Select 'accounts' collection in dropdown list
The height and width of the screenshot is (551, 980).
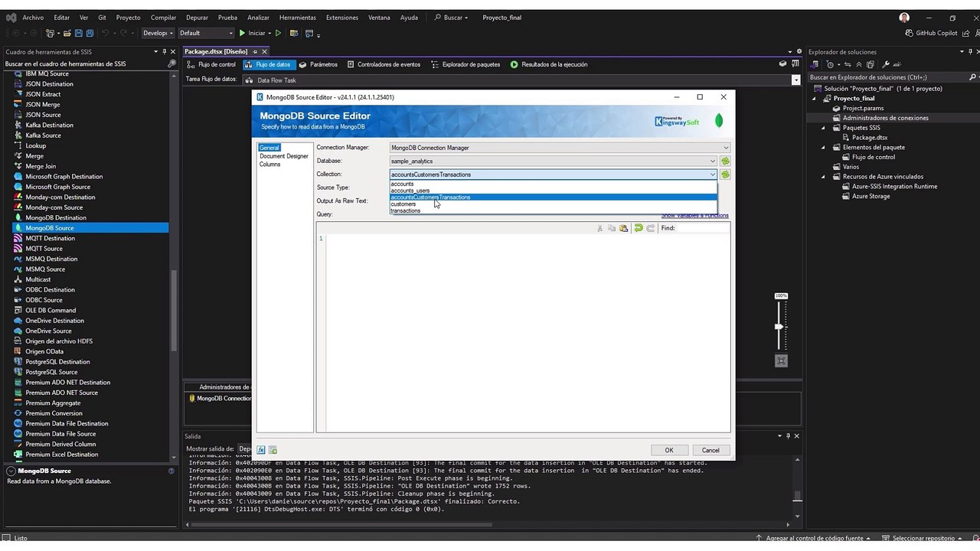click(x=554, y=184)
